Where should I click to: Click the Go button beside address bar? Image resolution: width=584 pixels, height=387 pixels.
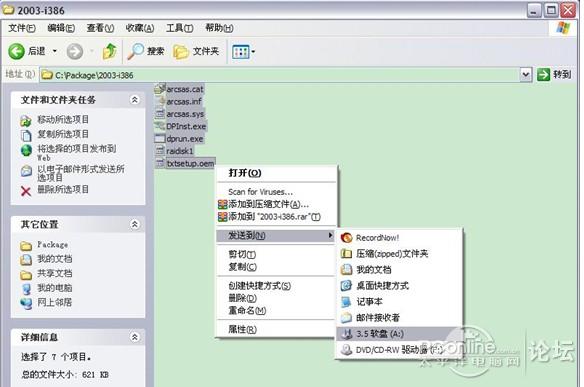pos(554,74)
